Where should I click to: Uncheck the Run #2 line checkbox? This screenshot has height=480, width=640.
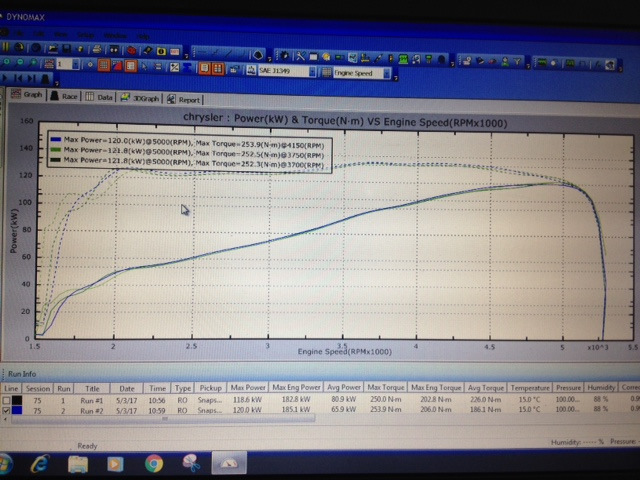(x=7, y=410)
